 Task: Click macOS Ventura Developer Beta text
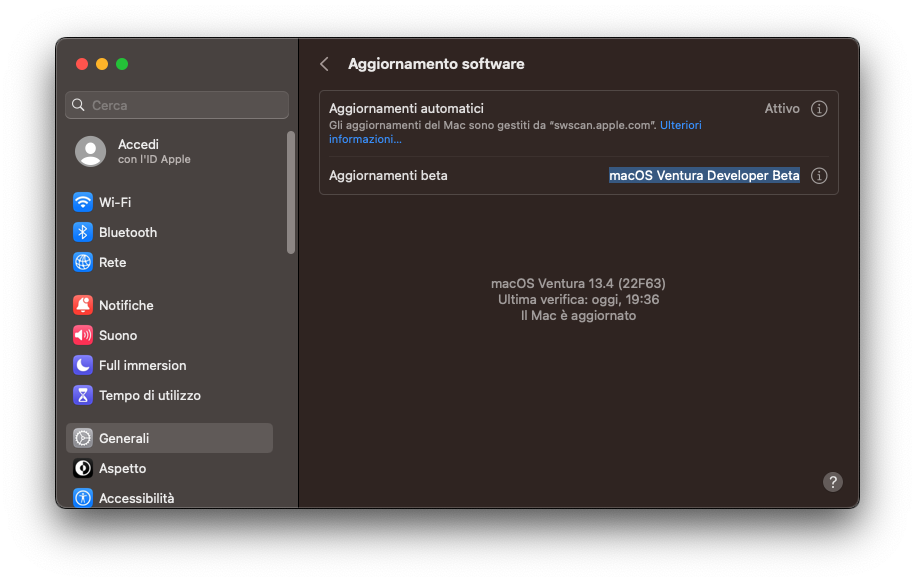(x=704, y=176)
